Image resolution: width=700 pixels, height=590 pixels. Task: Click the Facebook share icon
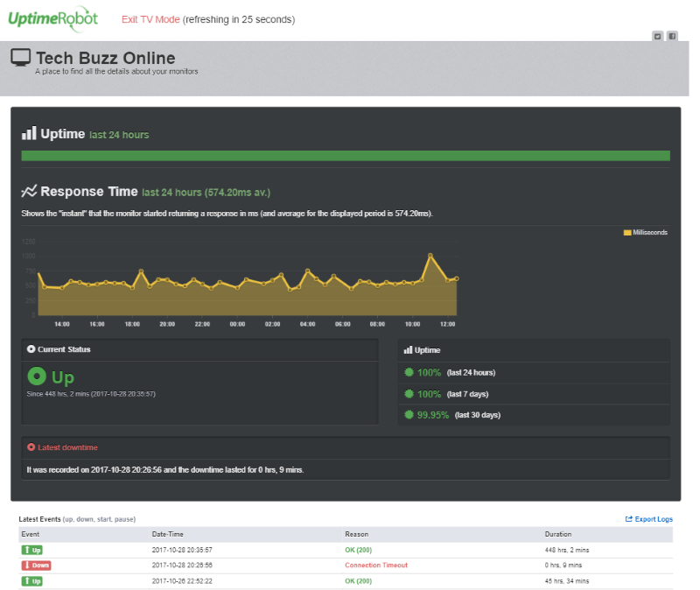coord(671,37)
